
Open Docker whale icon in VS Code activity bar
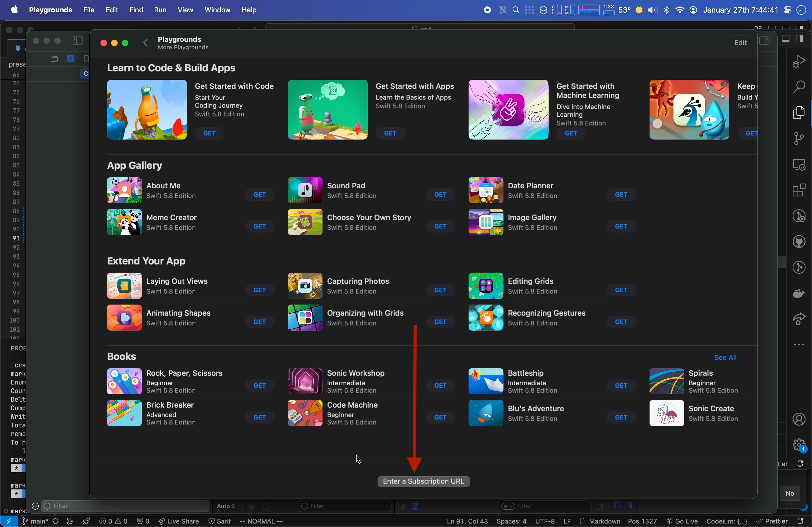799,294
